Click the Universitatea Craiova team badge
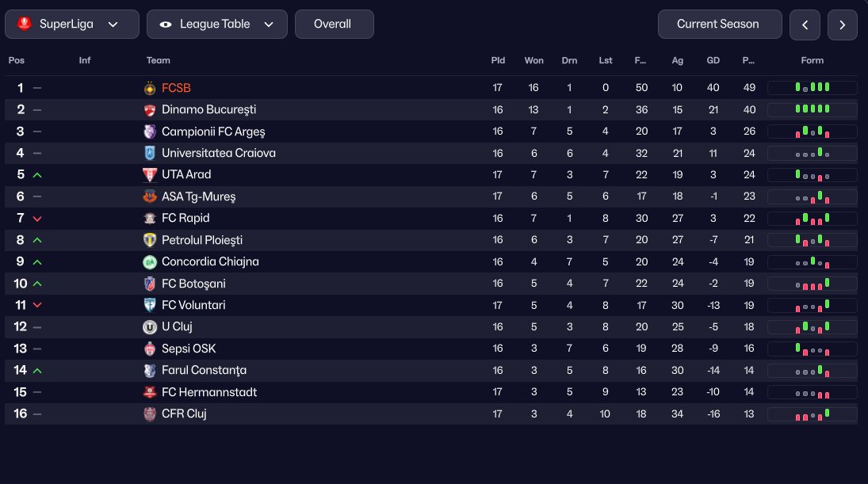This screenshot has height=484, width=868. click(x=150, y=153)
